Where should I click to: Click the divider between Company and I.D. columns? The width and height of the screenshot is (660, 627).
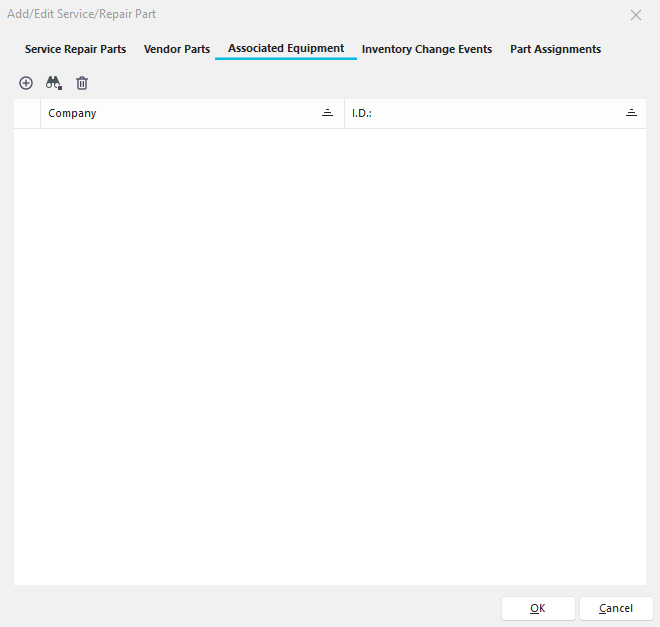click(344, 113)
